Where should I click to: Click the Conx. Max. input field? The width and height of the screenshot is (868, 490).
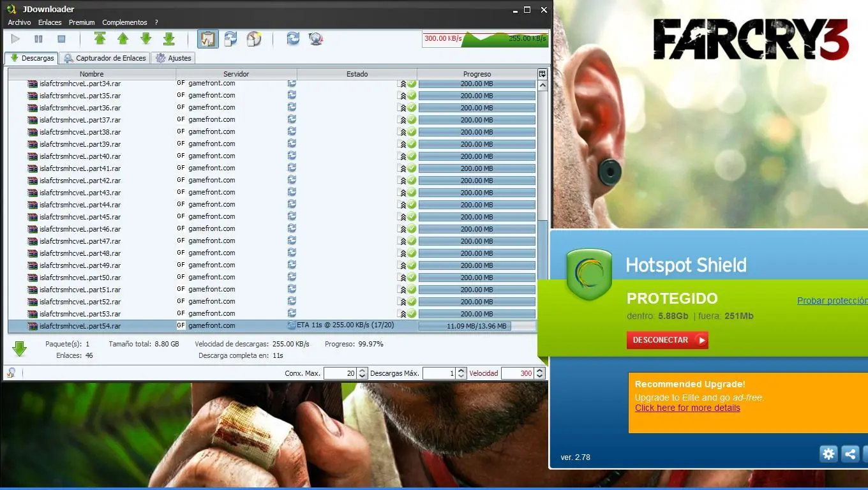pos(340,373)
